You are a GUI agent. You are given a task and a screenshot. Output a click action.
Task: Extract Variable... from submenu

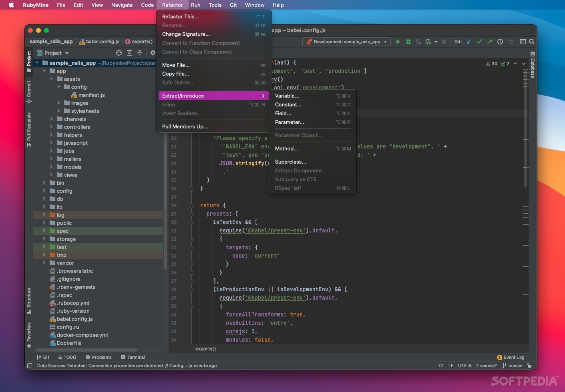tap(313, 96)
